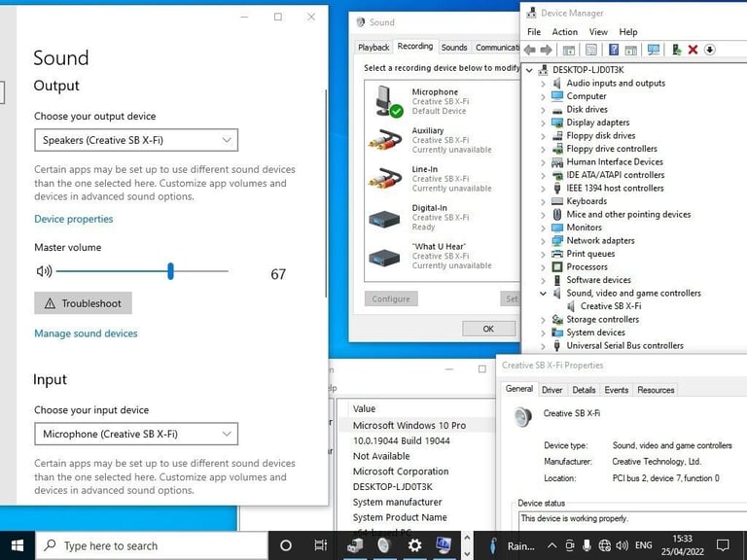The width and height of the screenshot is (747, 560).
Task: Click Settings gear taskbar icon
Action: coord(414,545)
